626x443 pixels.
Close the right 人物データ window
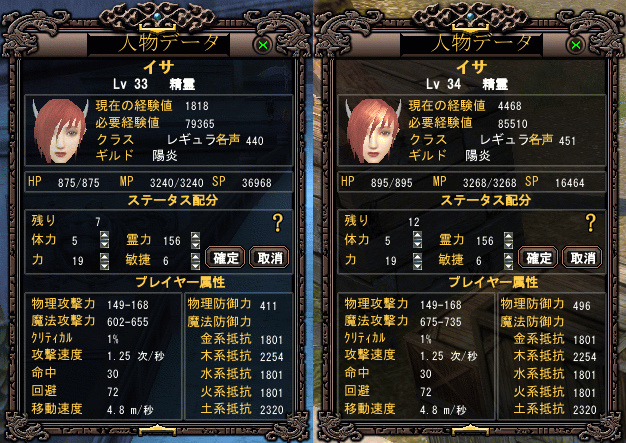tap(576, 45)
